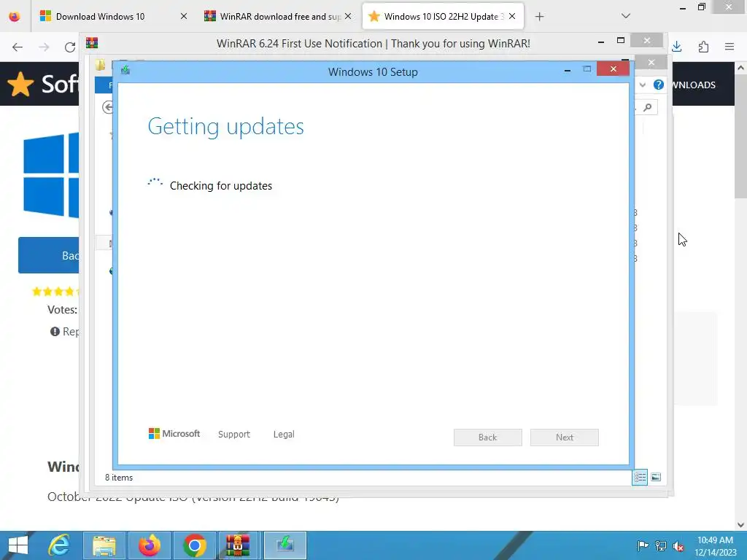Maximize the WinRAR First Use Notification window
This screenshot has width=747, height=560.
click(x=620, y=41)
